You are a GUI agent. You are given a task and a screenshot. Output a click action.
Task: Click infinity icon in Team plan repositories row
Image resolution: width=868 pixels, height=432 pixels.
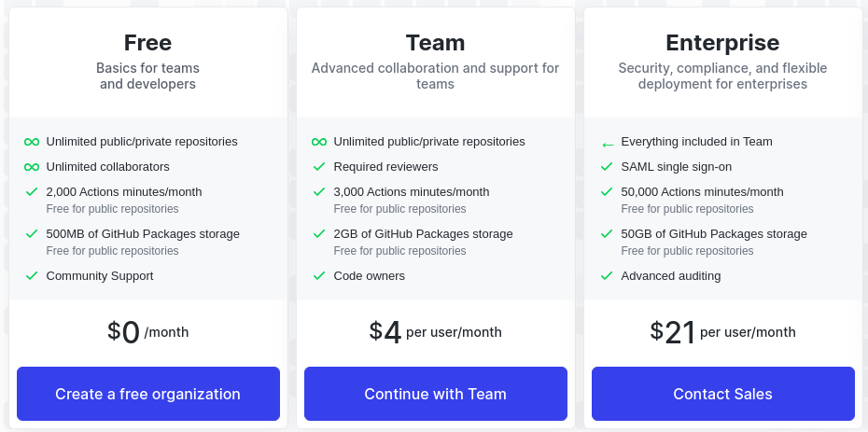[x=319, y=142]
